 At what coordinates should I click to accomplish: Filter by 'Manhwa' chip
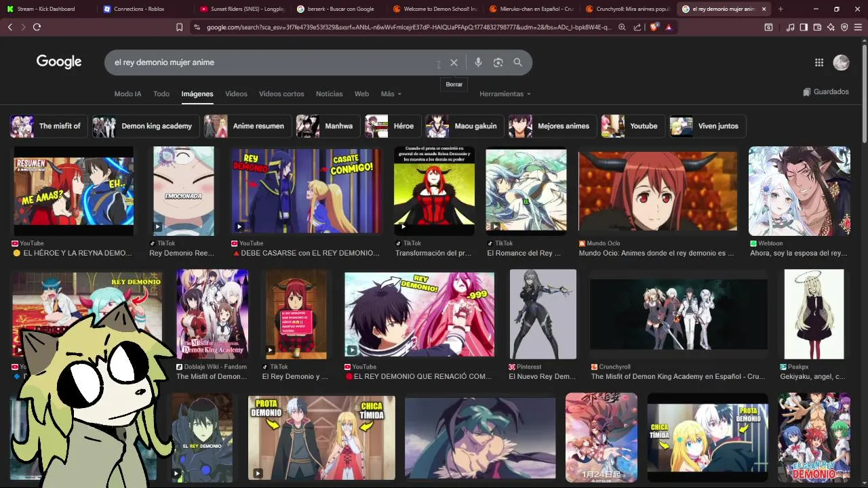click(329, 126)
